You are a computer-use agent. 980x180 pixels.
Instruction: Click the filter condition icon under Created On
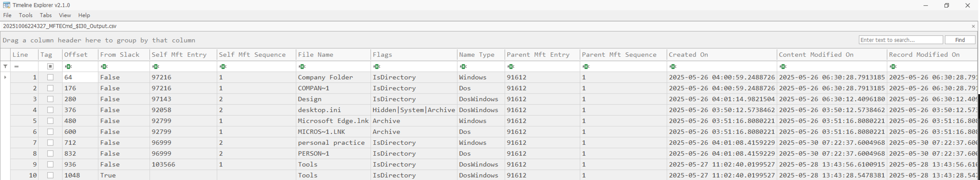click(673, 67)
